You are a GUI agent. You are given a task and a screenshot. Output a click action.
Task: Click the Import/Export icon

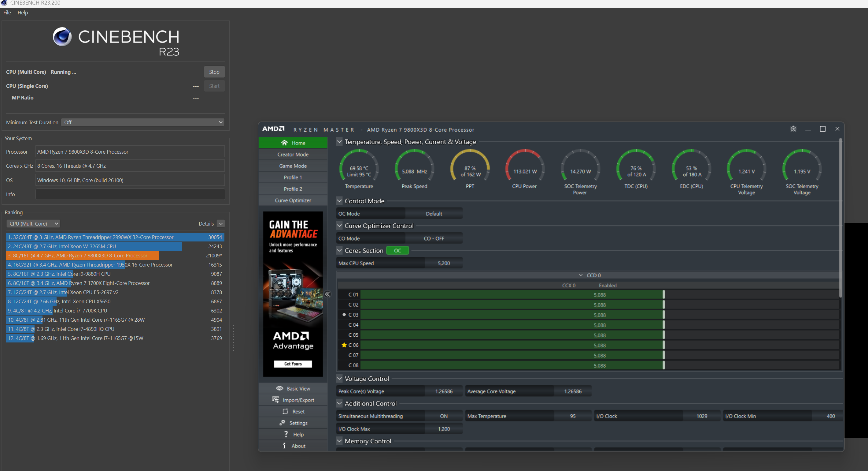276,400
